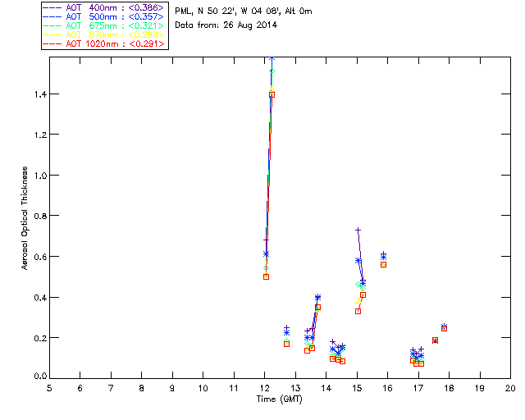Click the red square marker near 0.5 at 12h

coord(266,276)
